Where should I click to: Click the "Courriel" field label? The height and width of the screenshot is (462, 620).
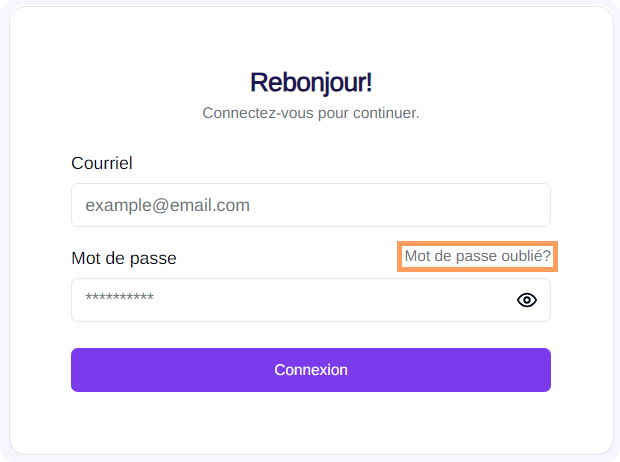pos(102,163)
